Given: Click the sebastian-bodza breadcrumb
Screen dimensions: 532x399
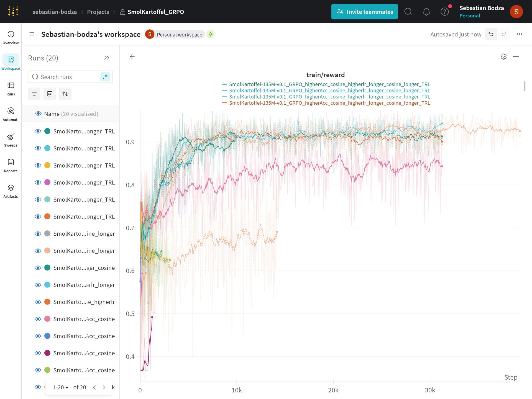Looking at the screenshot, I should coord(55,12).
